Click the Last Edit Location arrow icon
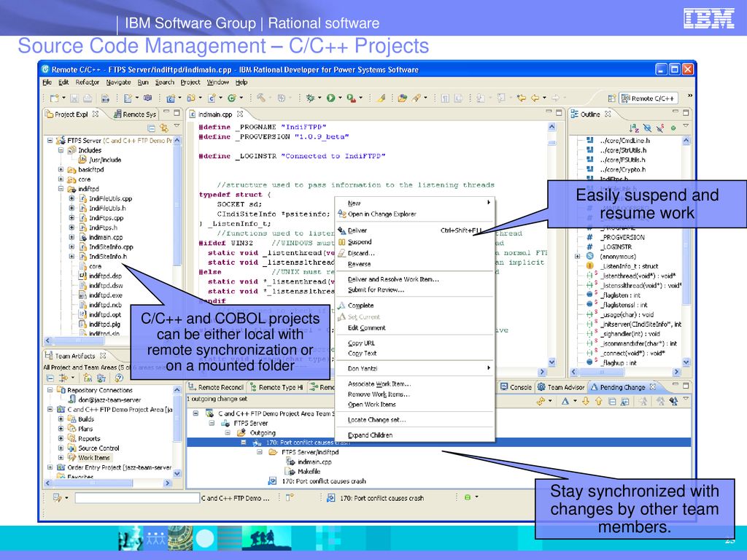The image size is (747, 560). pyautogui.click(x=521, y=98)
